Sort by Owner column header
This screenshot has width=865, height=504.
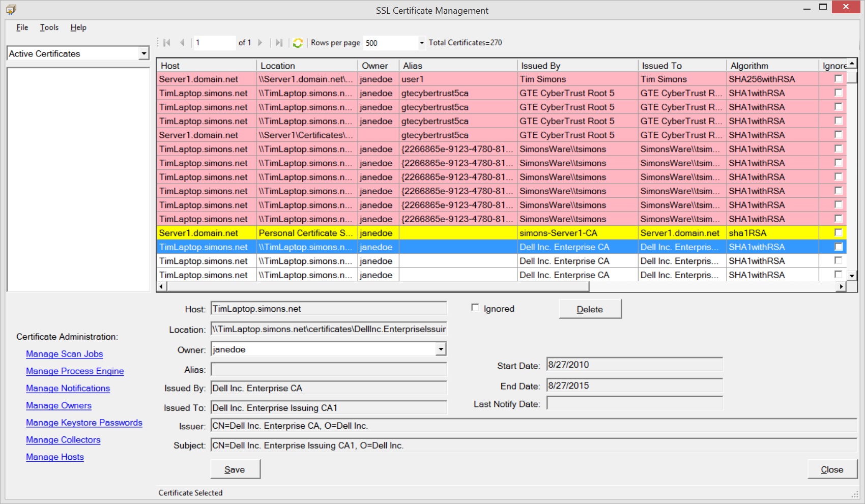click(x=378, y=66)
